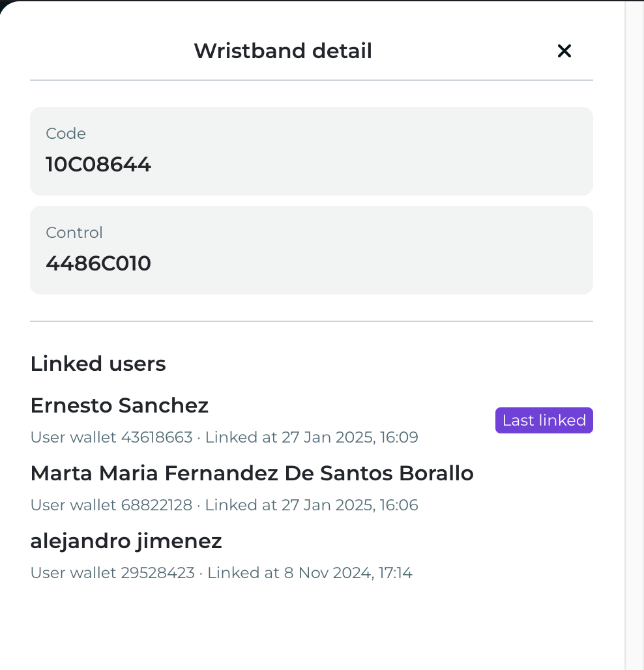Click wallet 68822128 linked info line
644x670 pixels.
[224, 504]
